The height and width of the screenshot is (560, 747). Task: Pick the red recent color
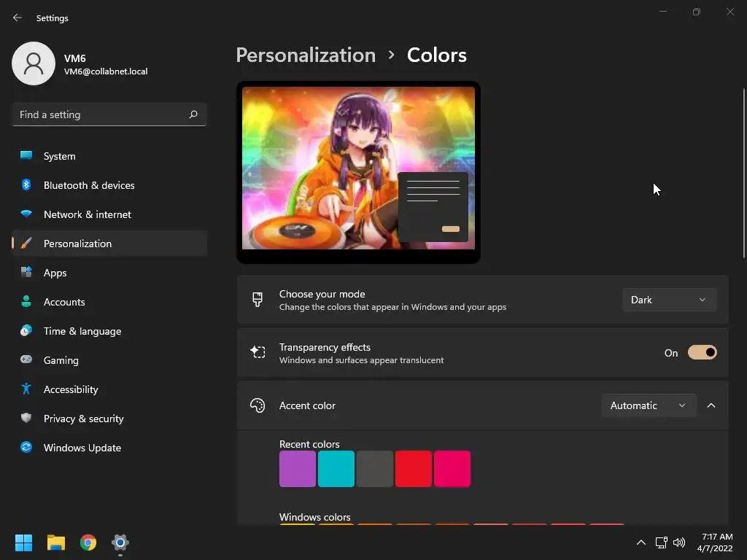(414, 469)
